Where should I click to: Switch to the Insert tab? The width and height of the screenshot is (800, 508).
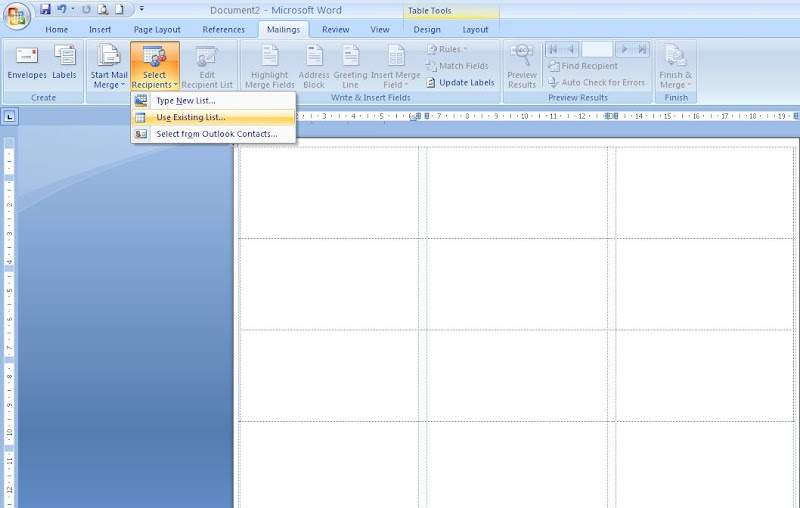100,30
